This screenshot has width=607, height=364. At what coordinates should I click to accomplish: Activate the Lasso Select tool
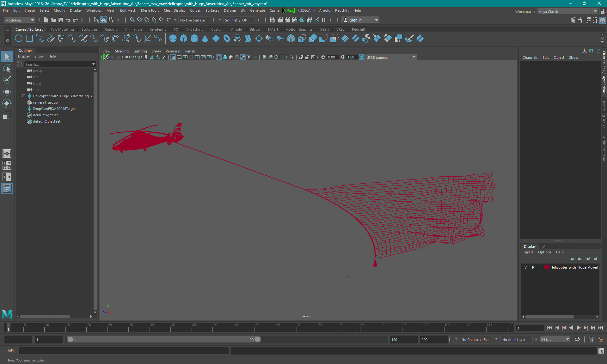[7, 68]
